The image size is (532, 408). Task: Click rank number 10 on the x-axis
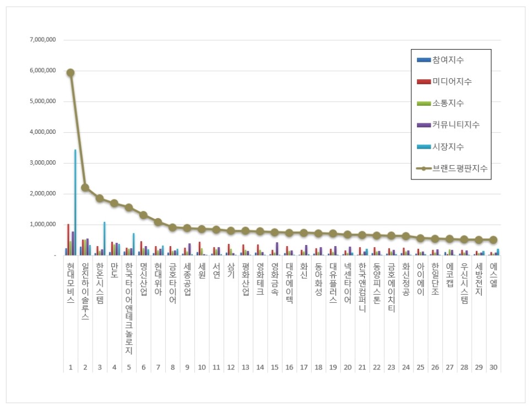tap(202, 367)
